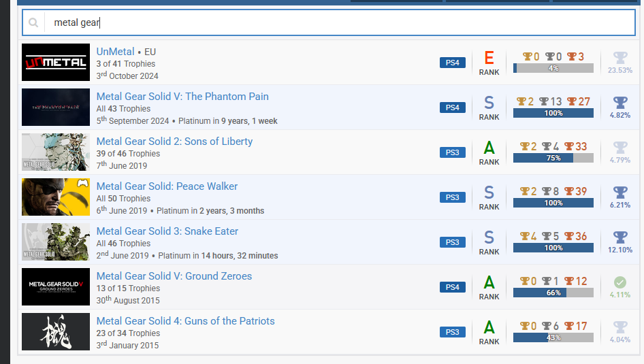Click the platinum trophy 6.21% for Peace Walker
Screen dimensions: 644x364
coord(620,193)
